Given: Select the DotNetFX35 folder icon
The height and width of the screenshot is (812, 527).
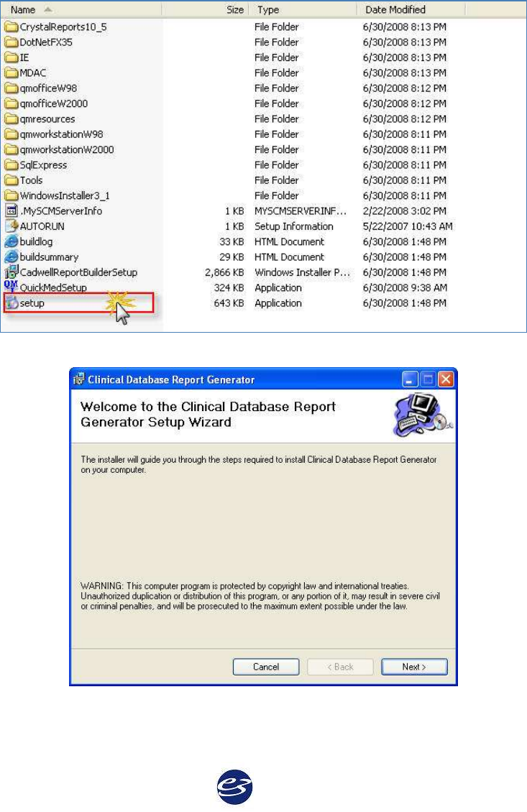Looking at the screenshot, I should pyautogui.click(x=12, y=42).
